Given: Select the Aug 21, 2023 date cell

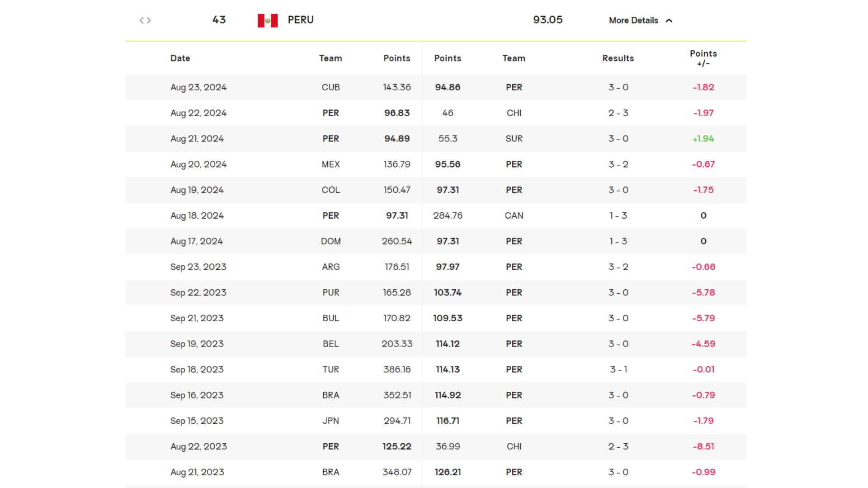Looking at the screenshot, I should 197,473.
